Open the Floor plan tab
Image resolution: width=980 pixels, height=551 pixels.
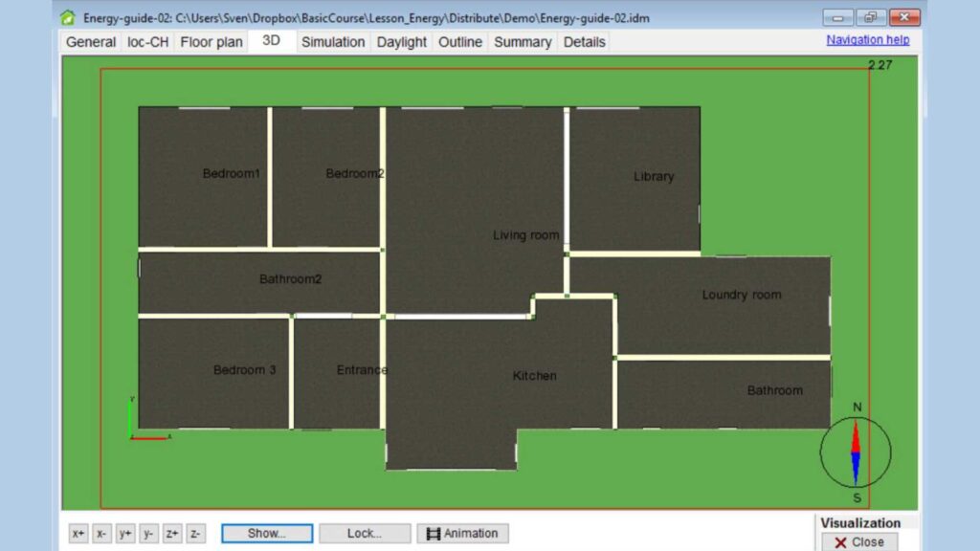pyautogui.click(x=212, y=42)
